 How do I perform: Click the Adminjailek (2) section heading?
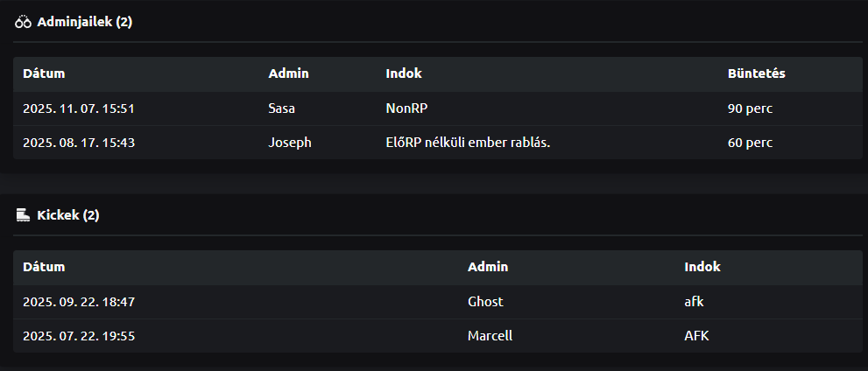(84, 22)
